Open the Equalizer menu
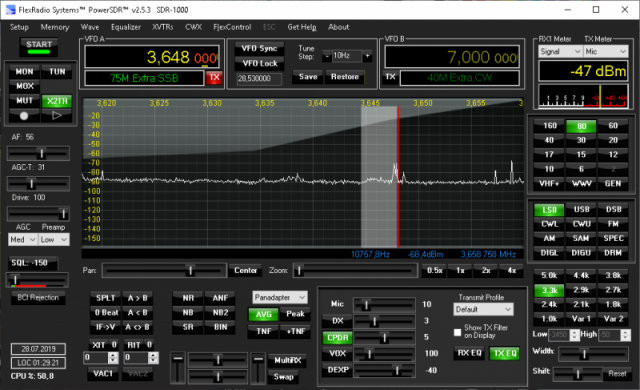 [126, 27]
